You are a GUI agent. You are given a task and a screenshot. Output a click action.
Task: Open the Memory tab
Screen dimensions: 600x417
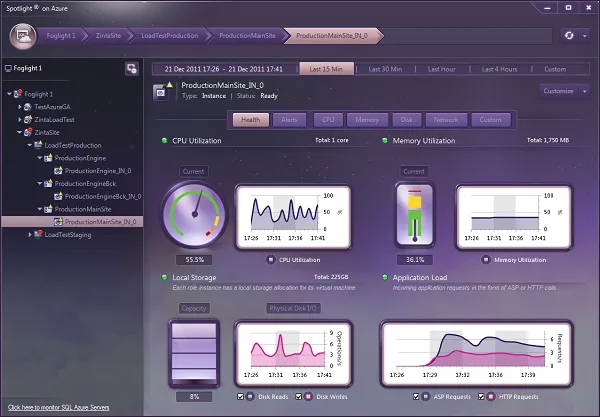[367, 120]
